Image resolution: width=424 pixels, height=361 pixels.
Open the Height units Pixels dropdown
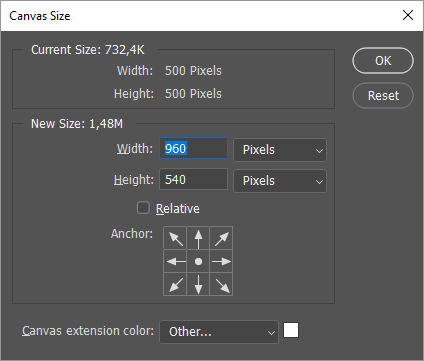pyautogui.click(x=280, y=181)
